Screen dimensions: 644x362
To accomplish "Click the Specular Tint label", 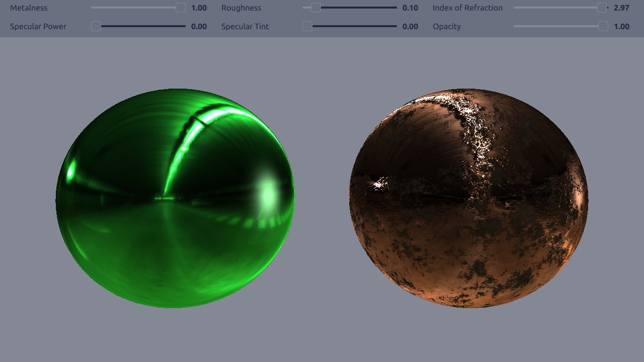I will click(x=245, y=27).
